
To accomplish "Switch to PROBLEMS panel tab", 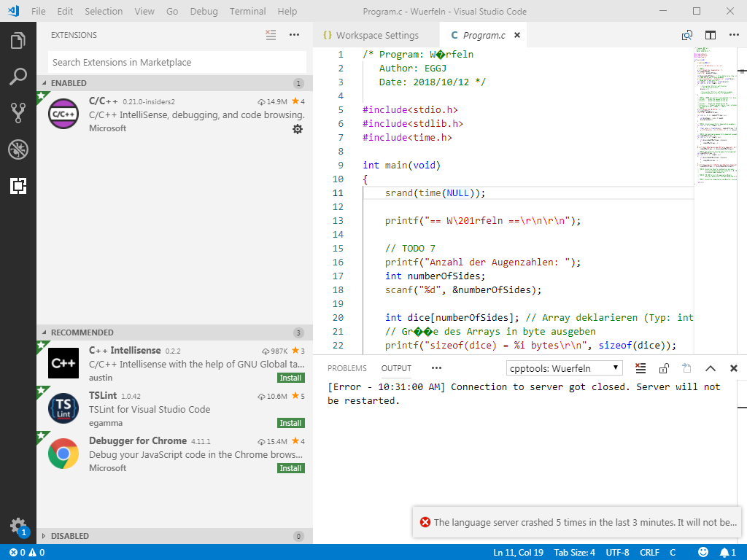I will tap(347, 368).
